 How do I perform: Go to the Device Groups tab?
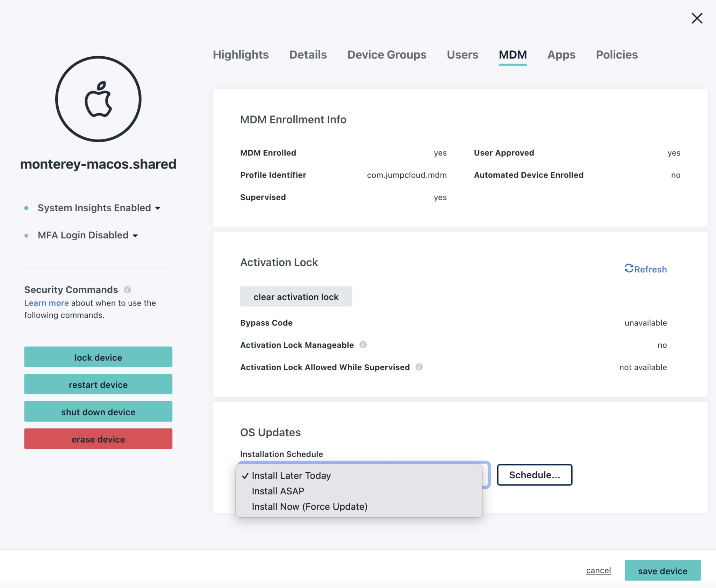387,55
